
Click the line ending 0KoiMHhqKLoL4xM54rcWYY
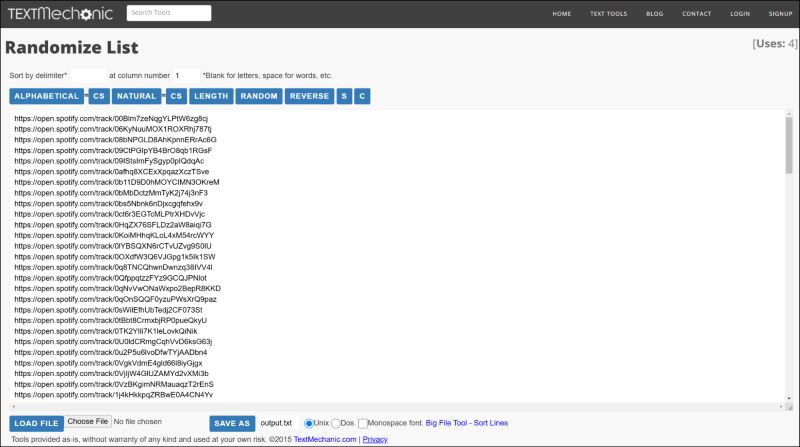114,236
